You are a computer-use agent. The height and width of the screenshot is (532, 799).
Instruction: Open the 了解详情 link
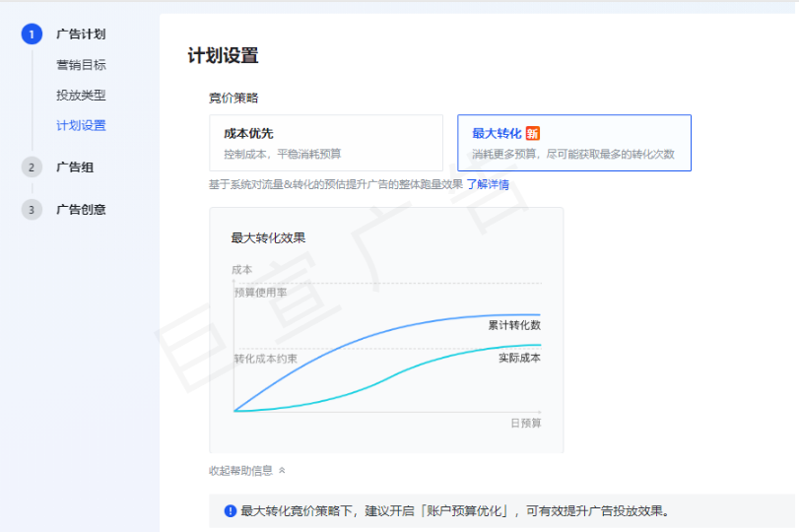point(488,184)
